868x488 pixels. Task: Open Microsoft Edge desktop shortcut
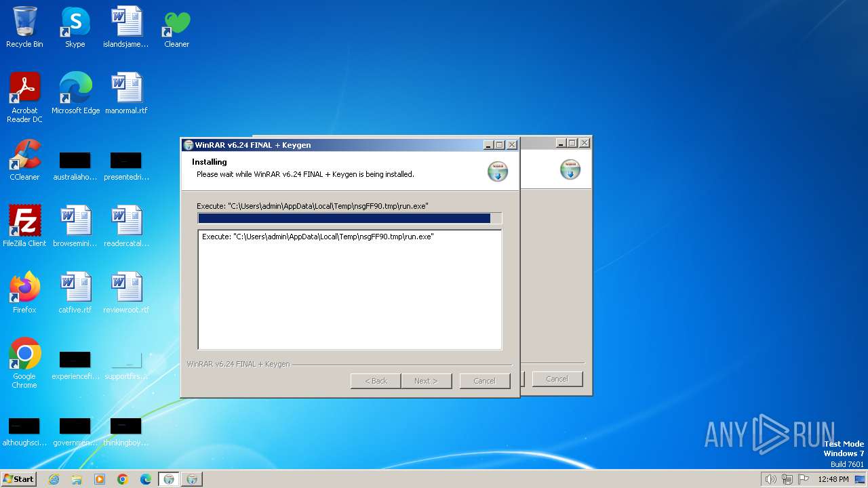point(75,94)
